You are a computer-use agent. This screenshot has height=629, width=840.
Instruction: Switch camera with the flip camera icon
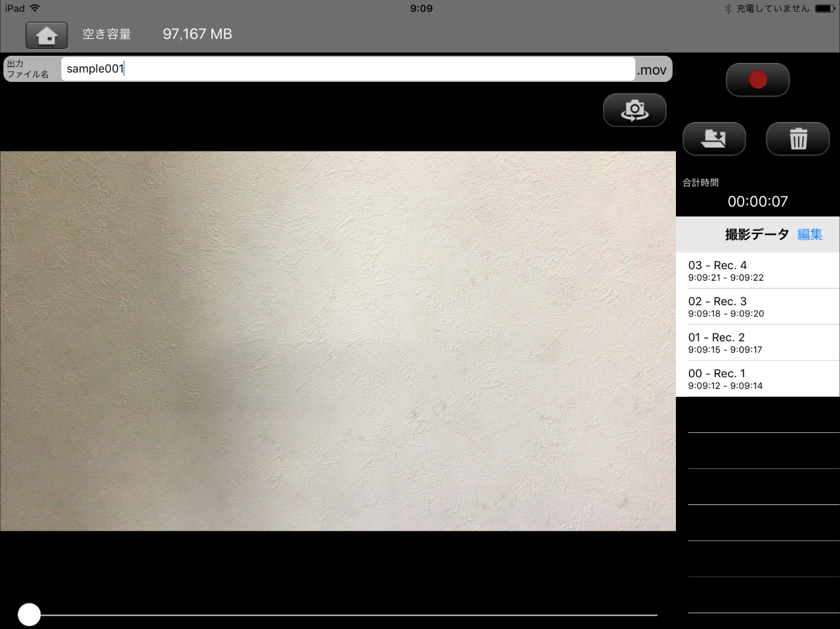click(x=635, y=110)
